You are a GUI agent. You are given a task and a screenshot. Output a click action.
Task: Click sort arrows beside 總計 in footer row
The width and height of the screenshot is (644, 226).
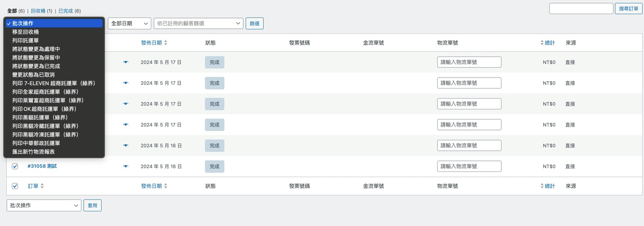542,186
